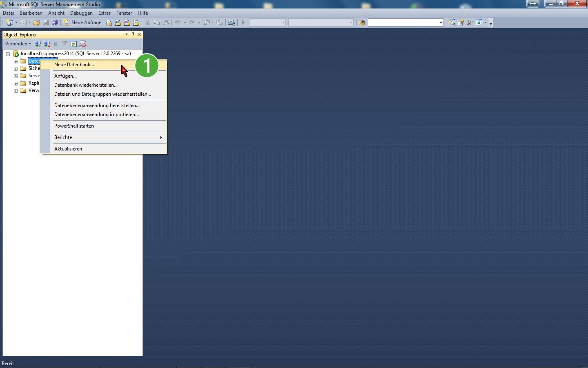Screen dimensions: 588x368
Task: Choose Neue Datenbank... from context menu
Action: coord(103,65)
